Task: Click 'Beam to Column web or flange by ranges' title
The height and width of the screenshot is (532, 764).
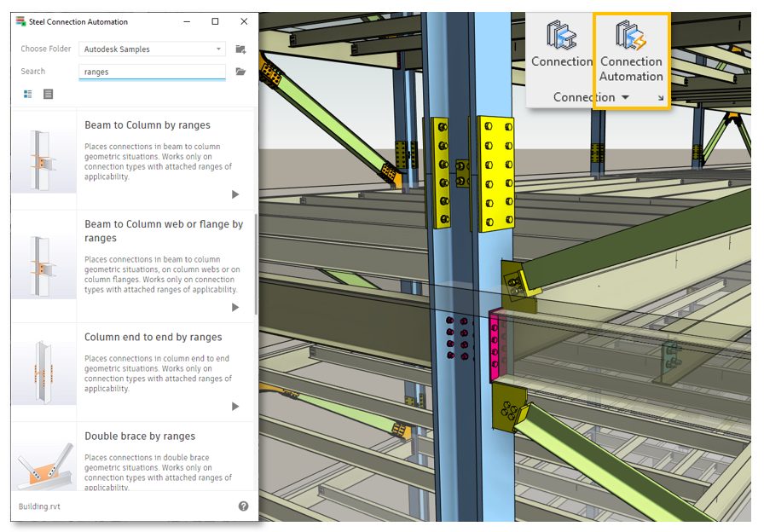Action: (x=164, y=231)
